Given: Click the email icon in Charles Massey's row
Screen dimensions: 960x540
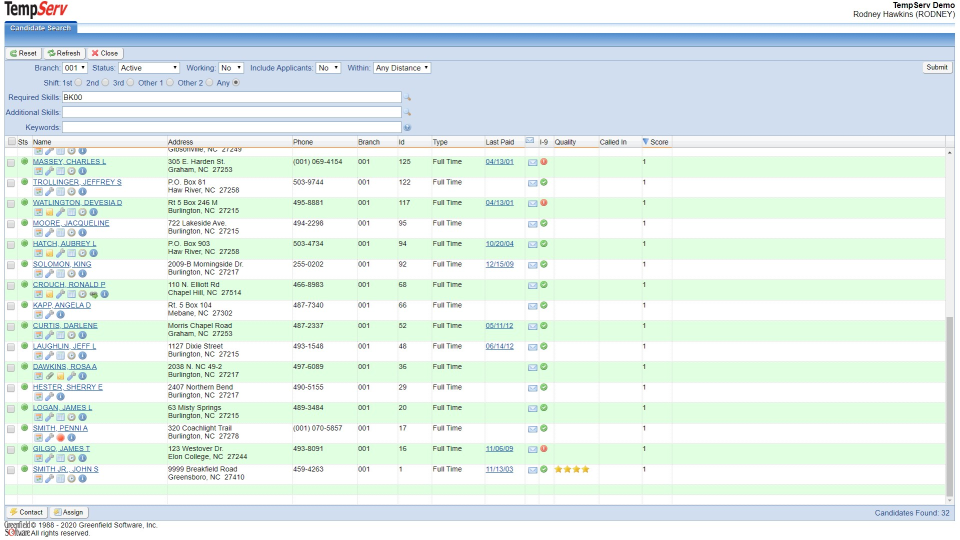Looking at the screenshot, I should click(x=532, y=162).
